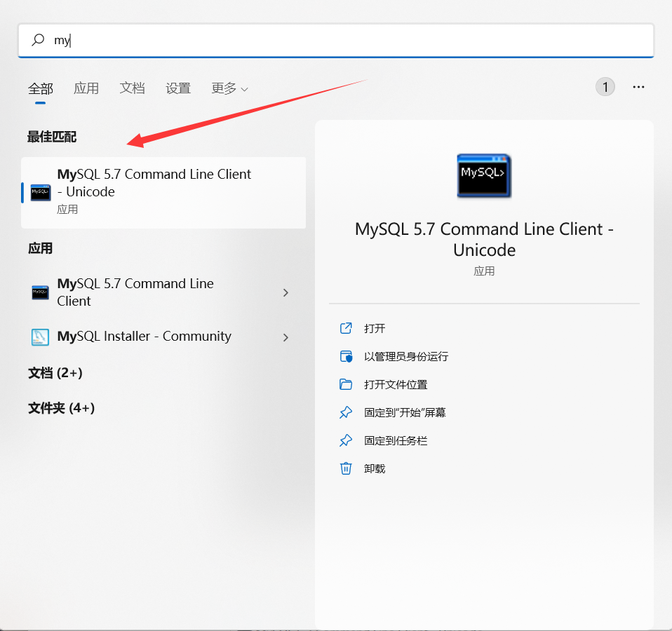The height and width of the screenshot is (631, 672).
Task: Click the open file location folder icon
Action: (x=346, y=384)
